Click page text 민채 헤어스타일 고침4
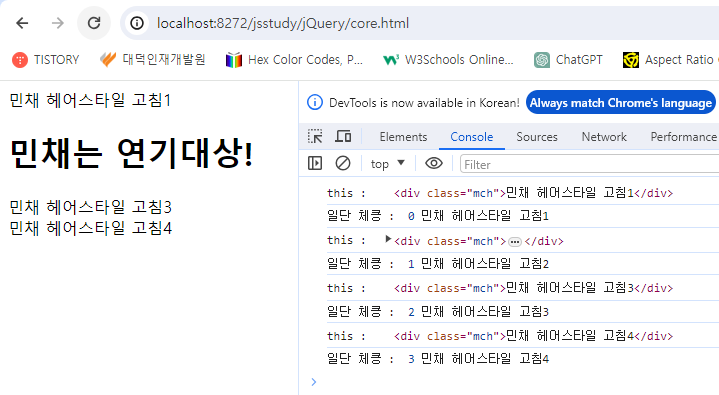This screenshot has width=719, height=395. pyautogui.click(x=91, y=228)
